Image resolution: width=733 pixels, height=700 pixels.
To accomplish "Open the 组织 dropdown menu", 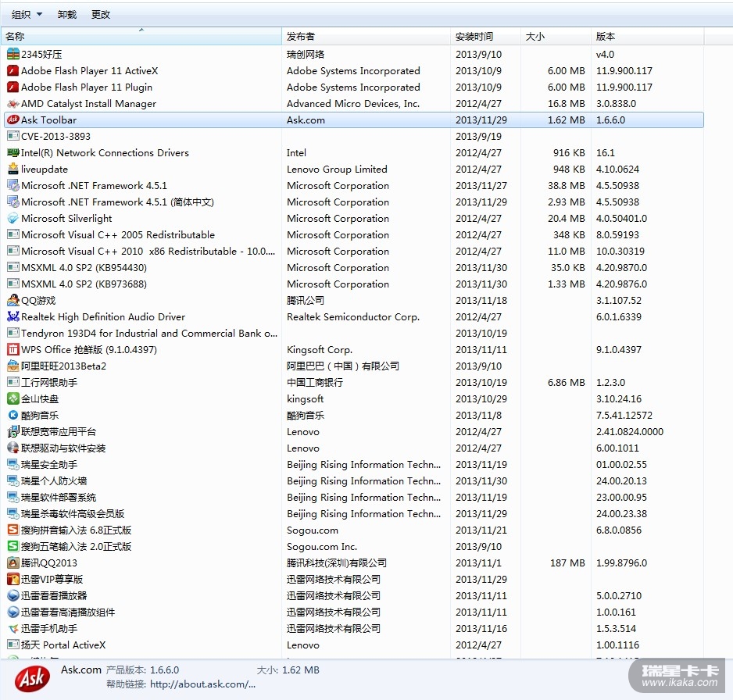I will pos(27,15).
